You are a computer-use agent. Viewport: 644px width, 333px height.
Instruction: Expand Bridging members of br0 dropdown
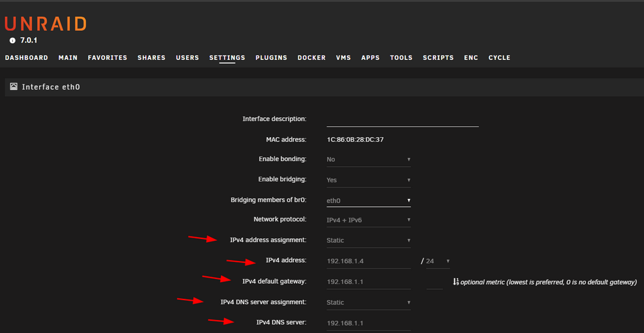click(368, 200)
